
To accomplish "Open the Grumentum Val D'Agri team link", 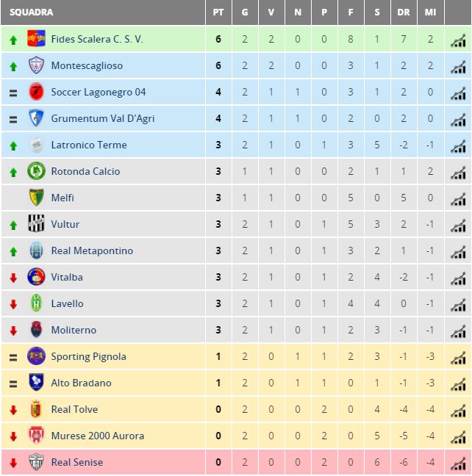I will click(103, 118).
